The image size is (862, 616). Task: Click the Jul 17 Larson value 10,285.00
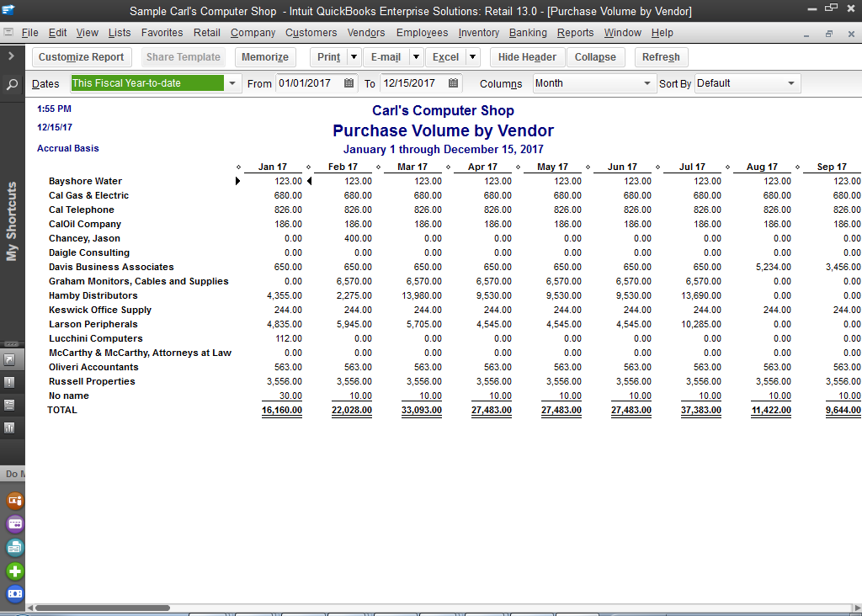(x=701, y=324)
